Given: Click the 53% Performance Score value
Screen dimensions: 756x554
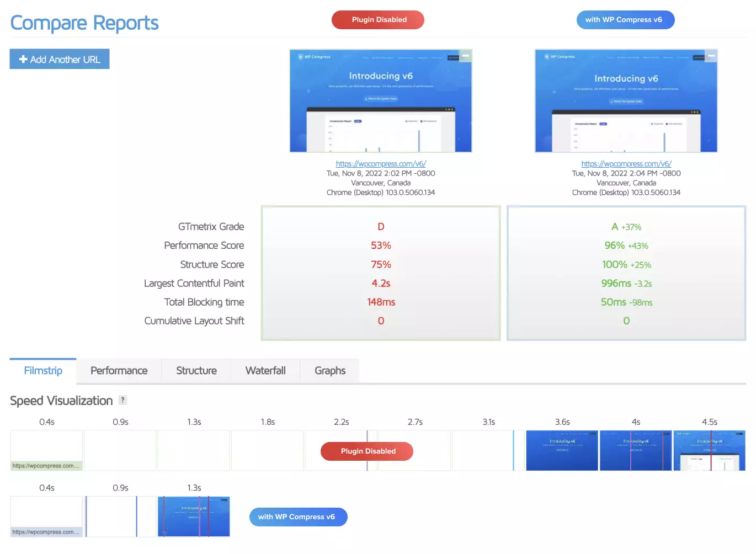Looking at the screenshot, I should [x=381, y=246].
